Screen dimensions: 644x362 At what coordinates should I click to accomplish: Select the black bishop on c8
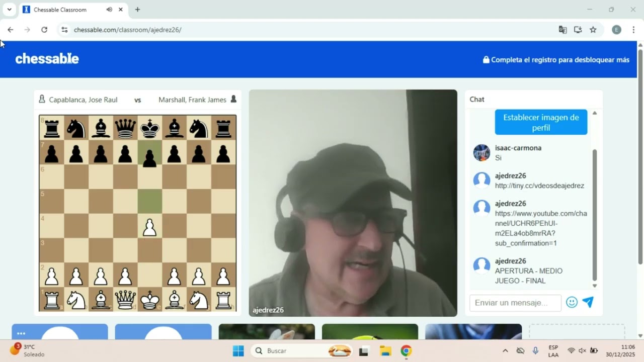coord(101,128)
